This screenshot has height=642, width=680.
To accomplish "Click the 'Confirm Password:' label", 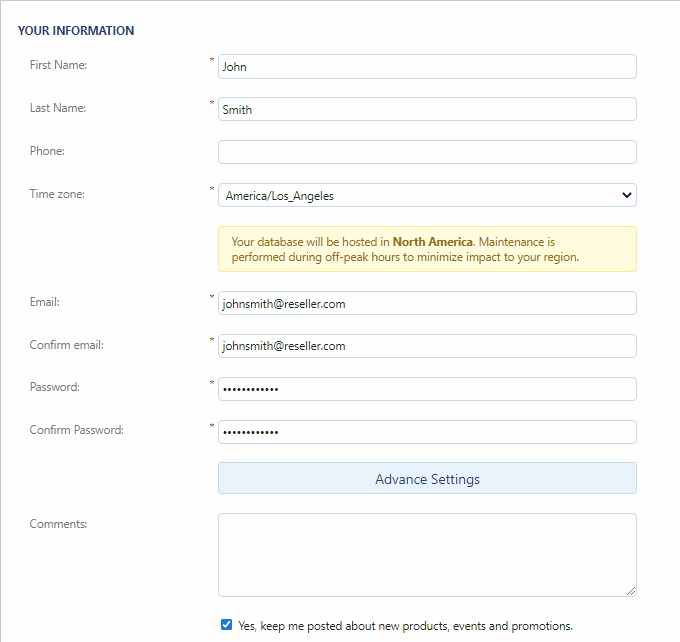I will (x=76, y=430).
